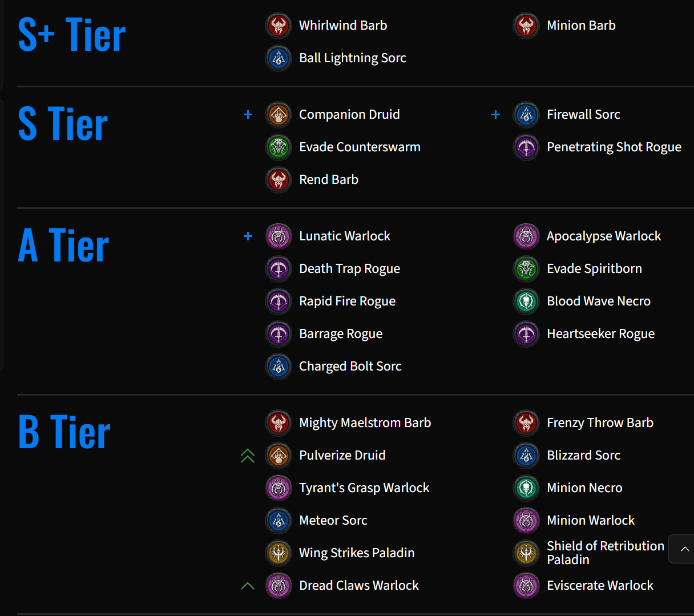Open the Heartseeker Rogue build link
The image size is (694, 616).
tap(600, 334)
